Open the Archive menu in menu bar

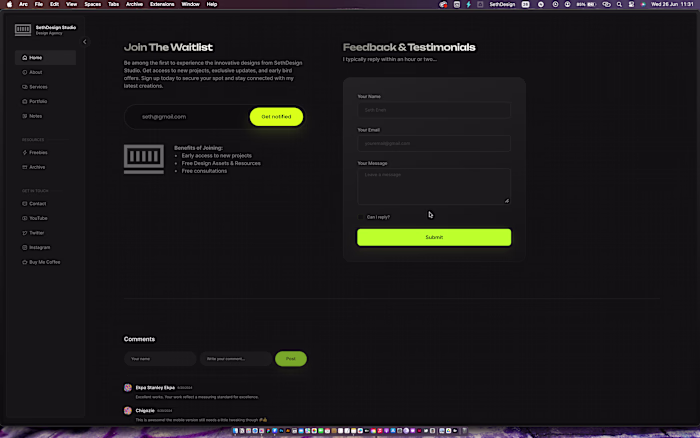click(134, 4)
